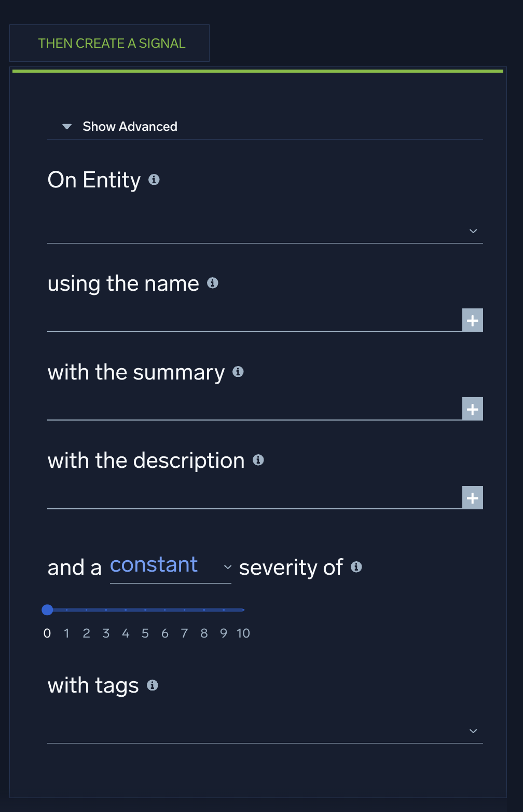The height and width of the screenshot is (812, 523).
Task: Click the using the name input field
Action: click(254, 320)
